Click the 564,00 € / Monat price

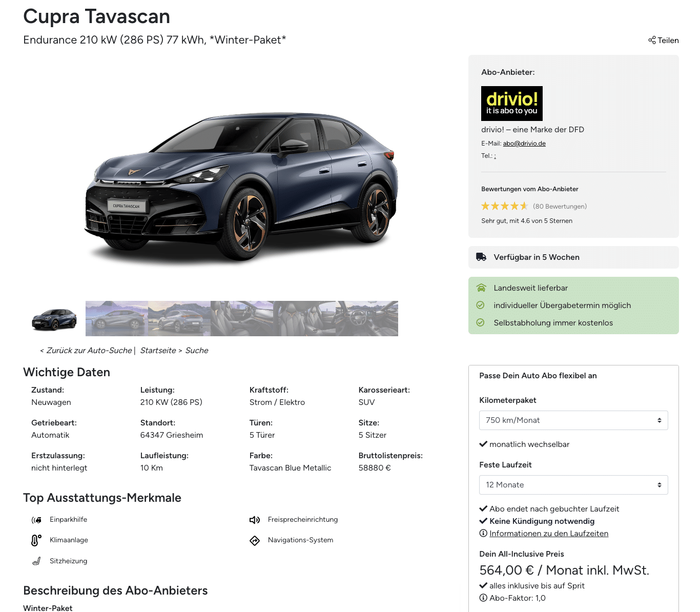point(564,570)
